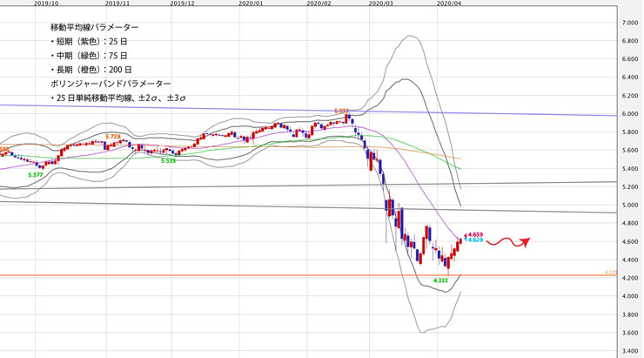
Task: Click the 2020/02 date label
Action: coord(319,3)
